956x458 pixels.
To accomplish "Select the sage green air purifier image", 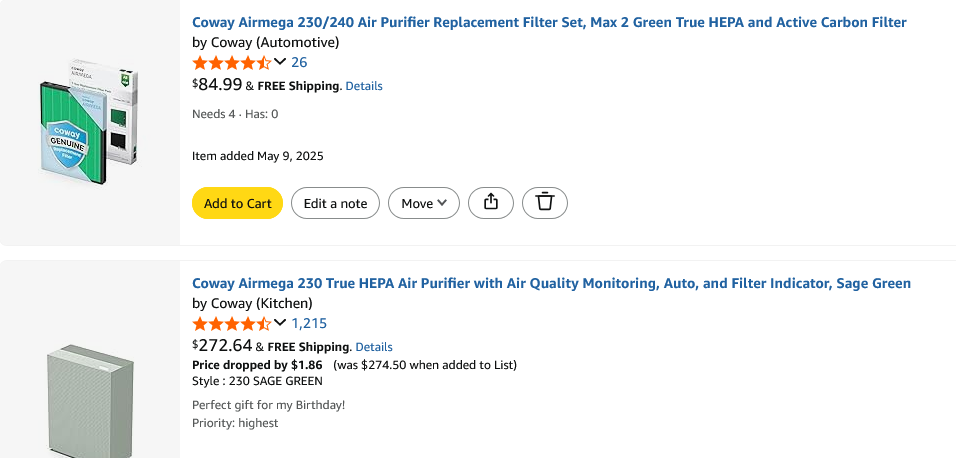I will coord(89,401).
